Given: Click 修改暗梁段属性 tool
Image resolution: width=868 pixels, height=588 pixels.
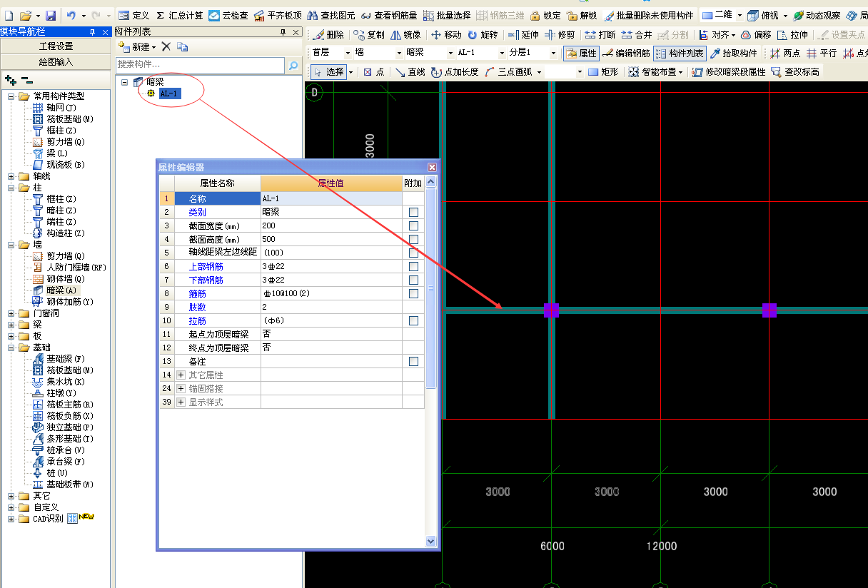Looking at the screenshot, I should pyautogui.click(x=729, y=71).
